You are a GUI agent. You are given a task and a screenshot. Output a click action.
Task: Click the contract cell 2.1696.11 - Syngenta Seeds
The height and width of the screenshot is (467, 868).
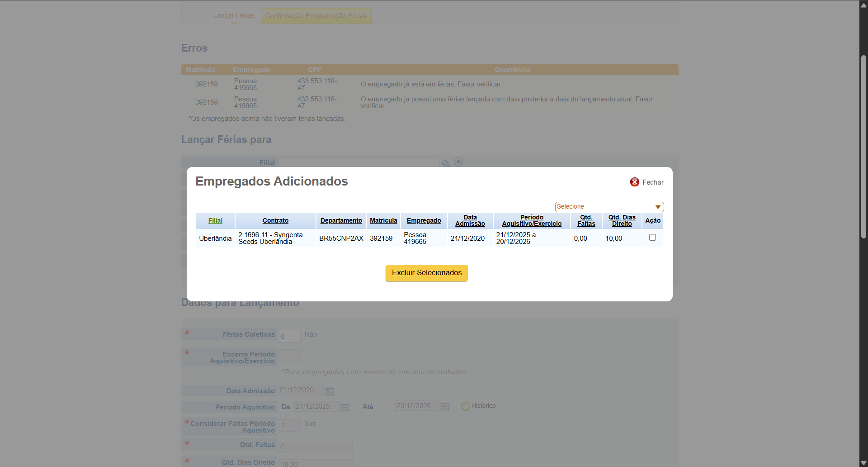click(275, 238)
